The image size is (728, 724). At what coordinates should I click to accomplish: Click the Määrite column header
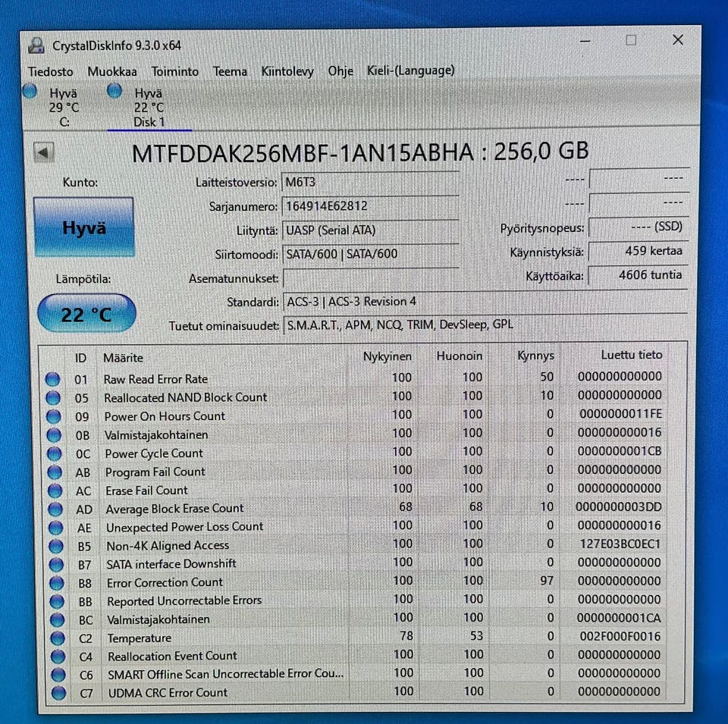pyautogui.click(x=123, y=358)
